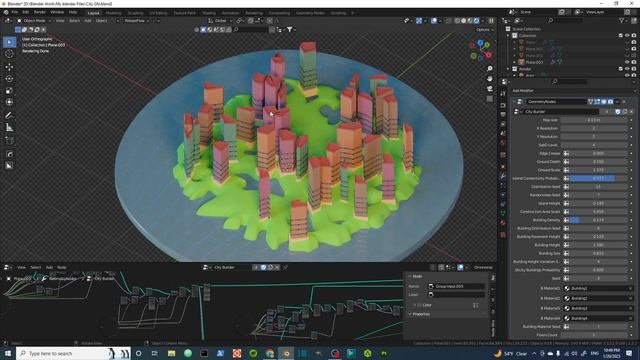Screen dimensions: 640x360
Task: Switch to the Modeling workspace tab
Action: tap(113, 13)
